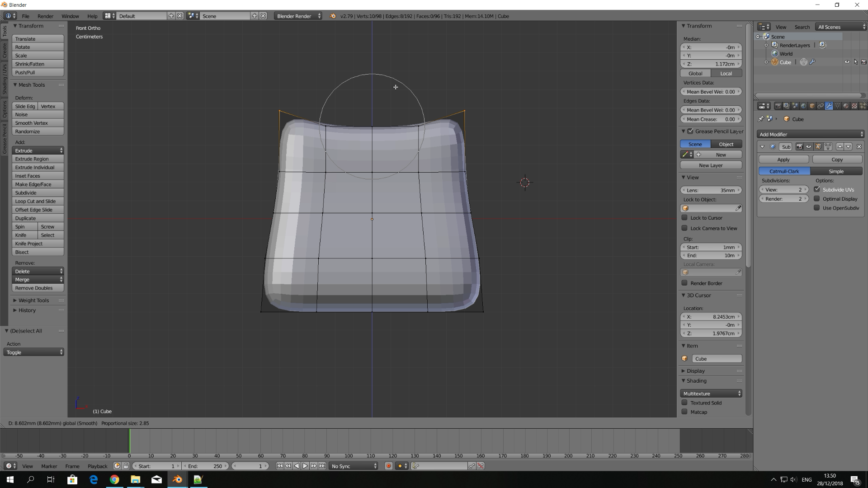Enable the Textured Solid checkbox
Viewport: 868px width, 488px height.
click(x=684, y=403)
